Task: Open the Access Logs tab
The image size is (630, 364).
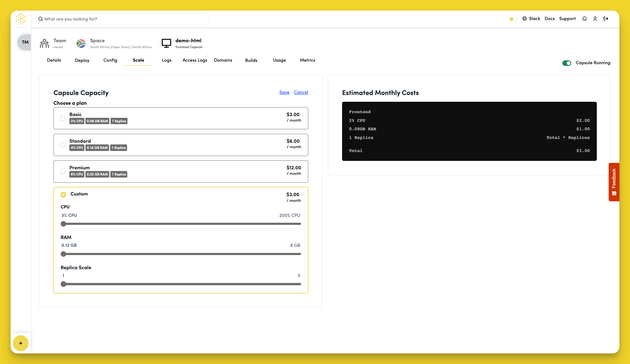Action: 195,60
